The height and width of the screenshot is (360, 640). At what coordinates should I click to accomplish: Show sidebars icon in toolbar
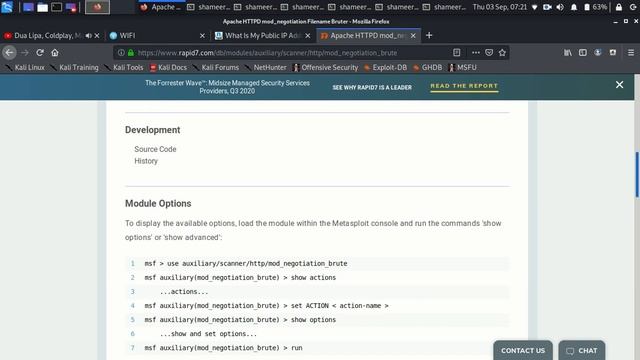(x=583, y=52)
